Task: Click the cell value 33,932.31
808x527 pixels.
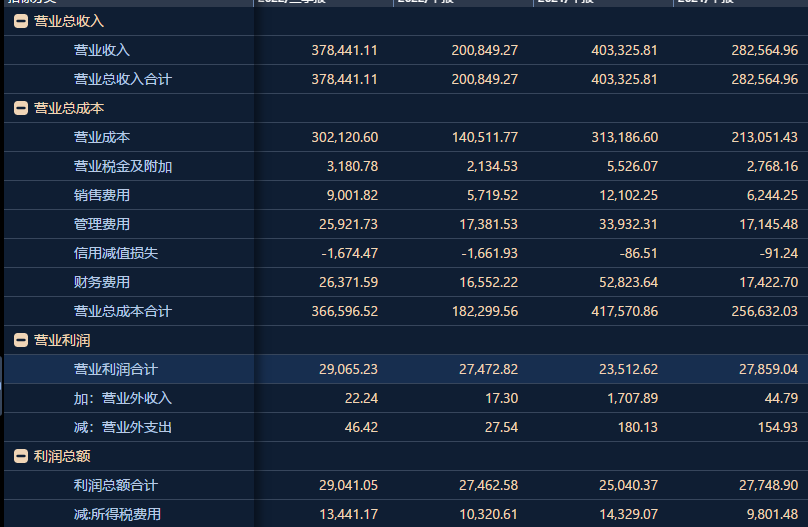Action: tap(628, 224)
